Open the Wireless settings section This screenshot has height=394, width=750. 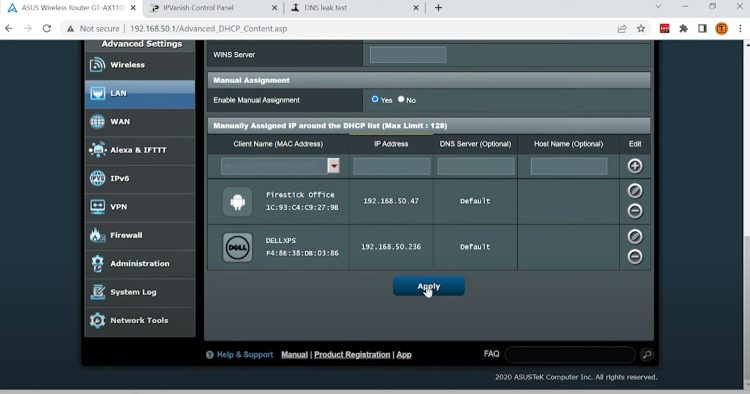point(140,65)
